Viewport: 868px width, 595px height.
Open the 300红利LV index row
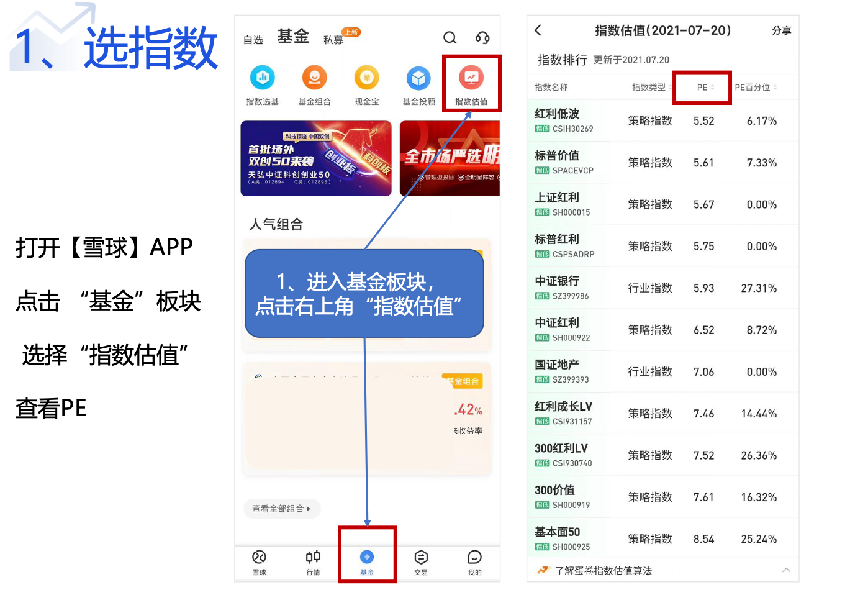coord(663,455)
